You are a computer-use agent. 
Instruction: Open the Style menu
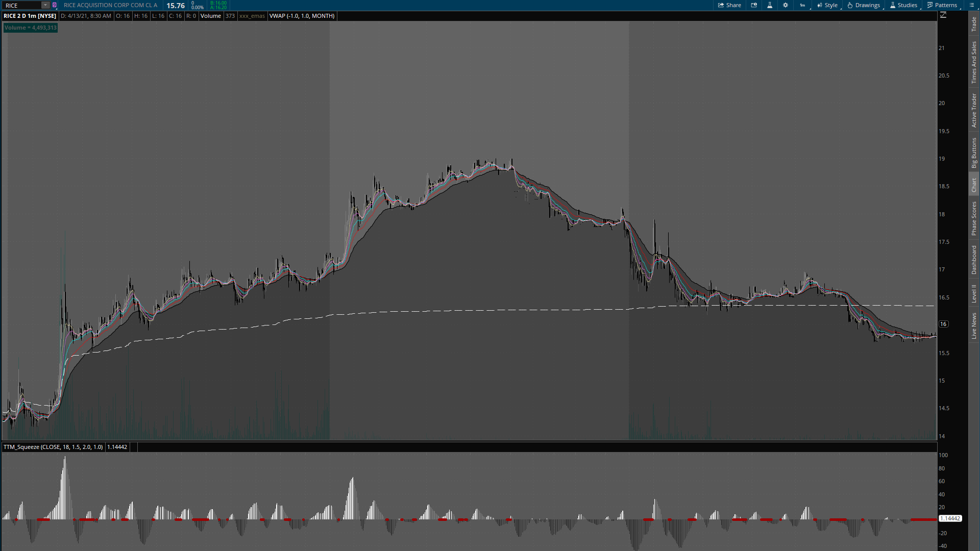tap(827, 5)
